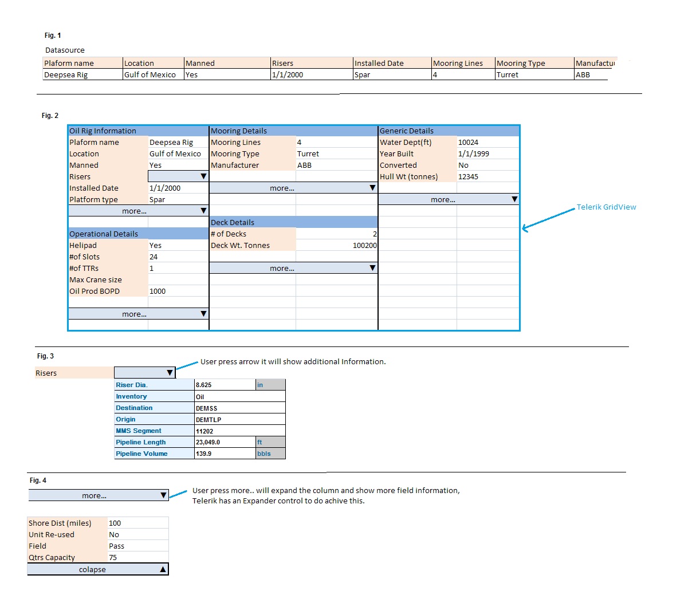700x595 pixels.
Task: Open the Risers dropdown arrow in Fig. 3
Action: pyautogui.click(x=170, y=373)
